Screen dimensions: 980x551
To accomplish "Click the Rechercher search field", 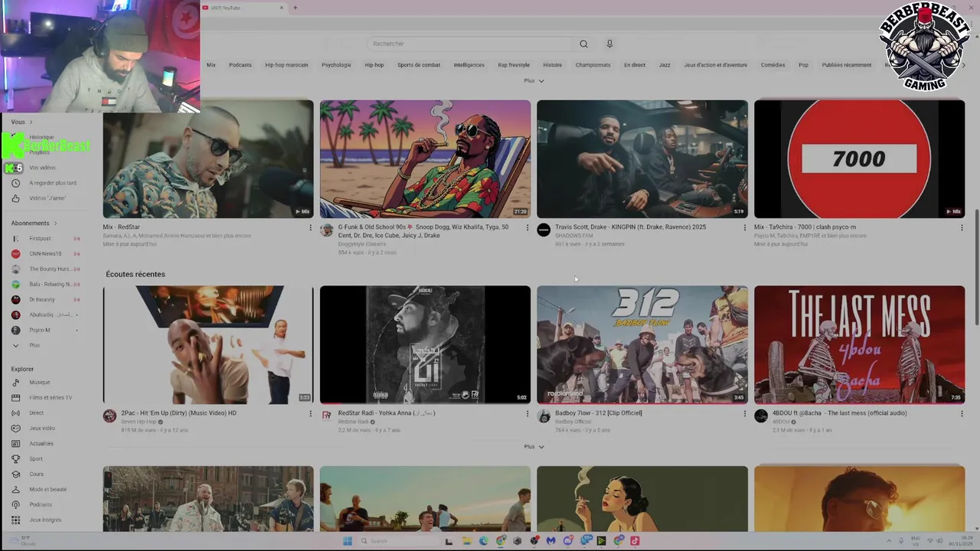I will tap(470, 44).
